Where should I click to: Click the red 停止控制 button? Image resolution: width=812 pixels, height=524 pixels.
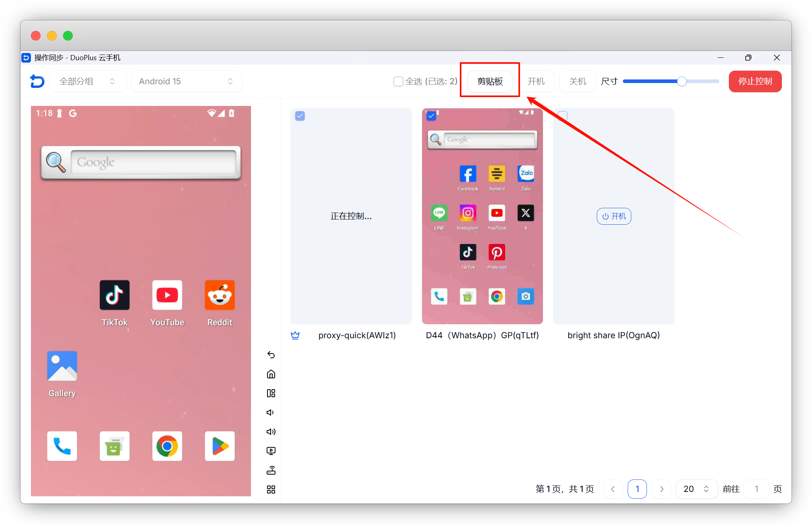point(755,81)
